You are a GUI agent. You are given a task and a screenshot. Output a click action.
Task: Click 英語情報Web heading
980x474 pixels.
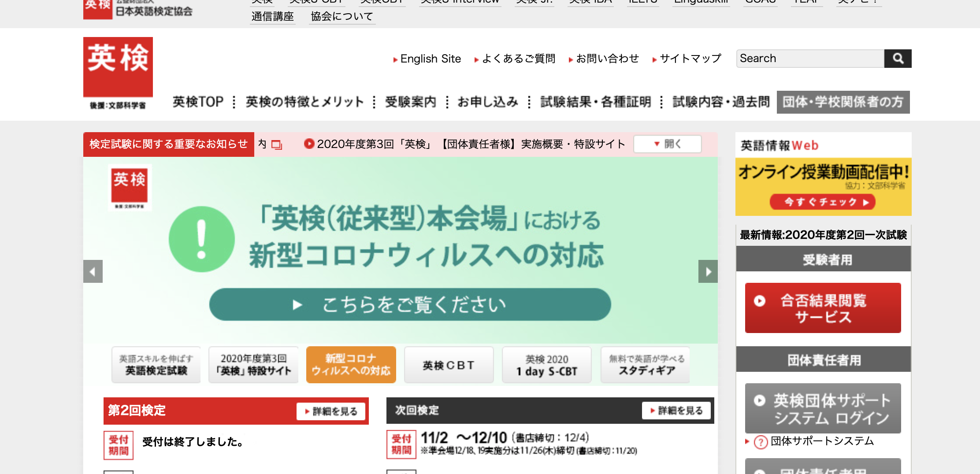coord(779,145)
